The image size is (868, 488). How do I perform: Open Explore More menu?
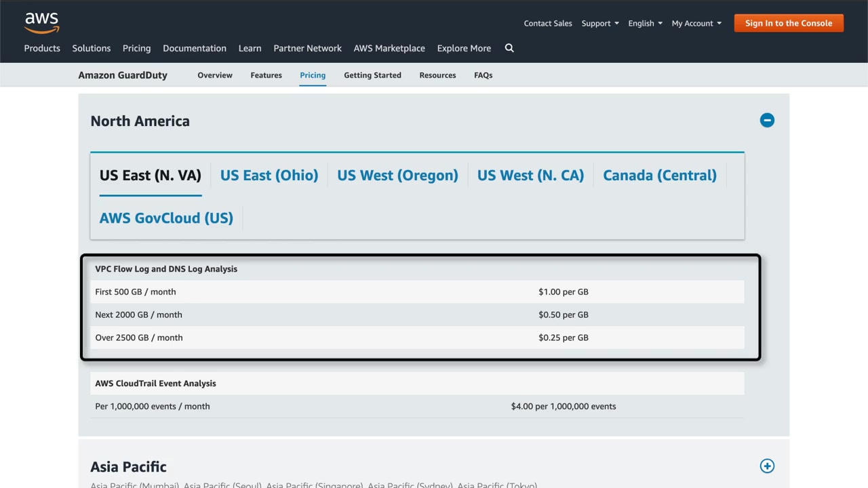pyautogui.click(x=464, y=48)
